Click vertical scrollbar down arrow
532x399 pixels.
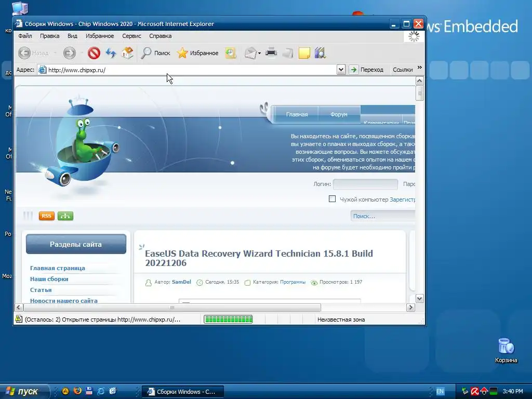pyautogui.click(x=419, y=299)
